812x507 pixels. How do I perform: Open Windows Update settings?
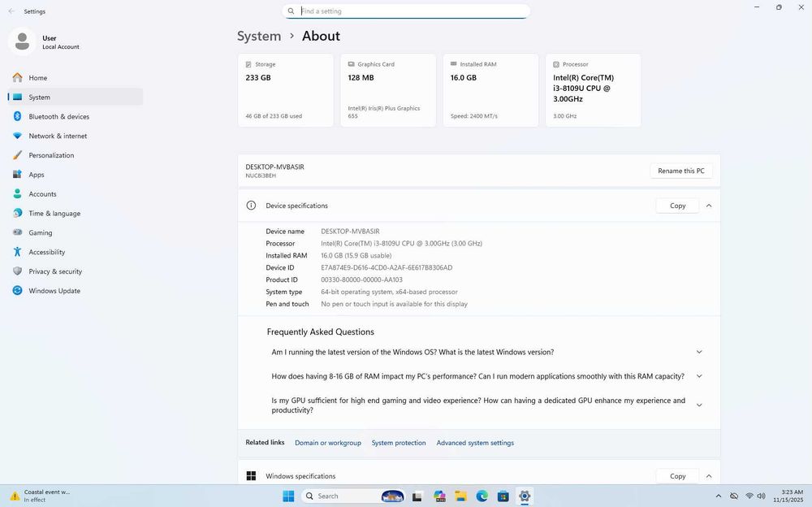pos(75,291)
